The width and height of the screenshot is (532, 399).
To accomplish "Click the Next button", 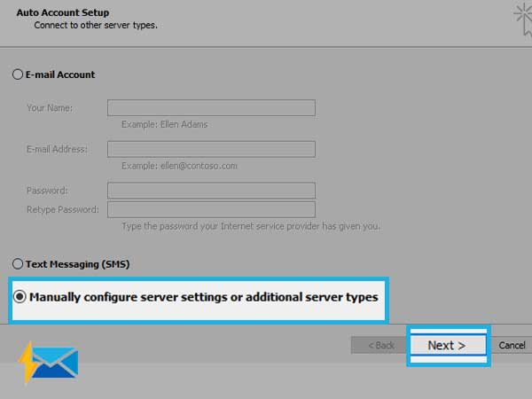I will 449,346.
